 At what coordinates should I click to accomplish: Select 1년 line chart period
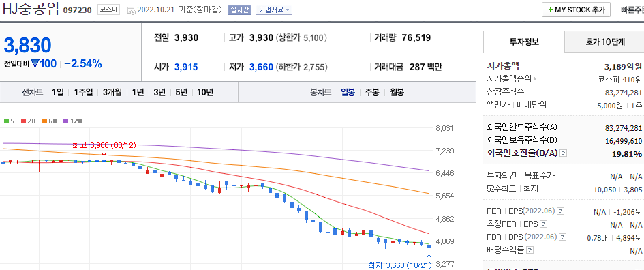click(x=138, y=93)
